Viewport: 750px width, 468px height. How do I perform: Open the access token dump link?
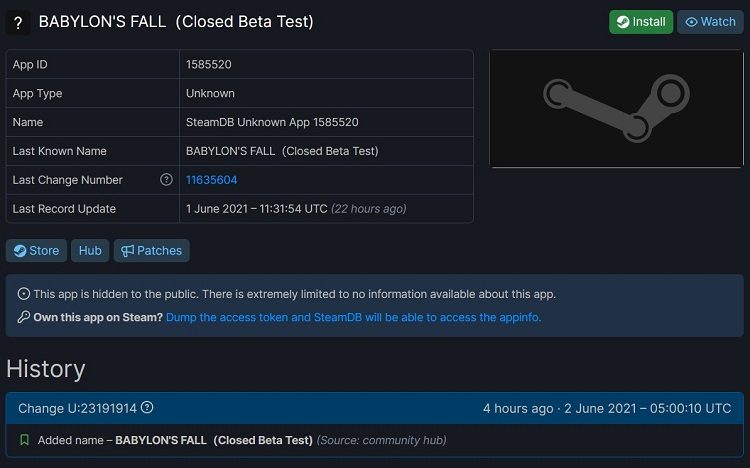pos(353,317)
